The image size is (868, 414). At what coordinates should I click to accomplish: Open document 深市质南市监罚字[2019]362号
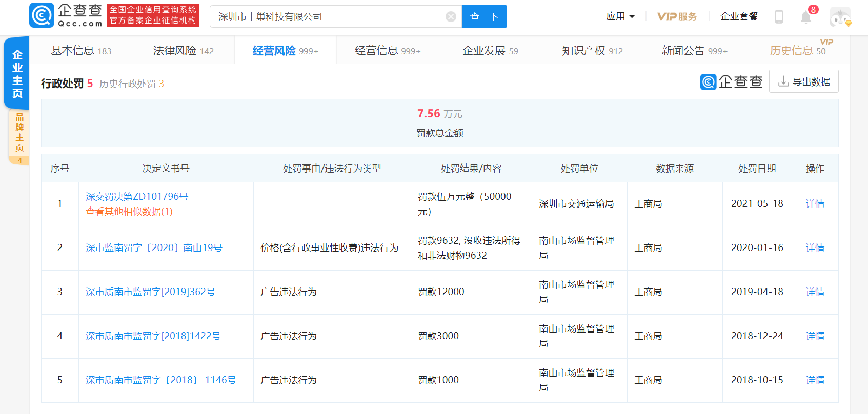(x=150, y=292)
